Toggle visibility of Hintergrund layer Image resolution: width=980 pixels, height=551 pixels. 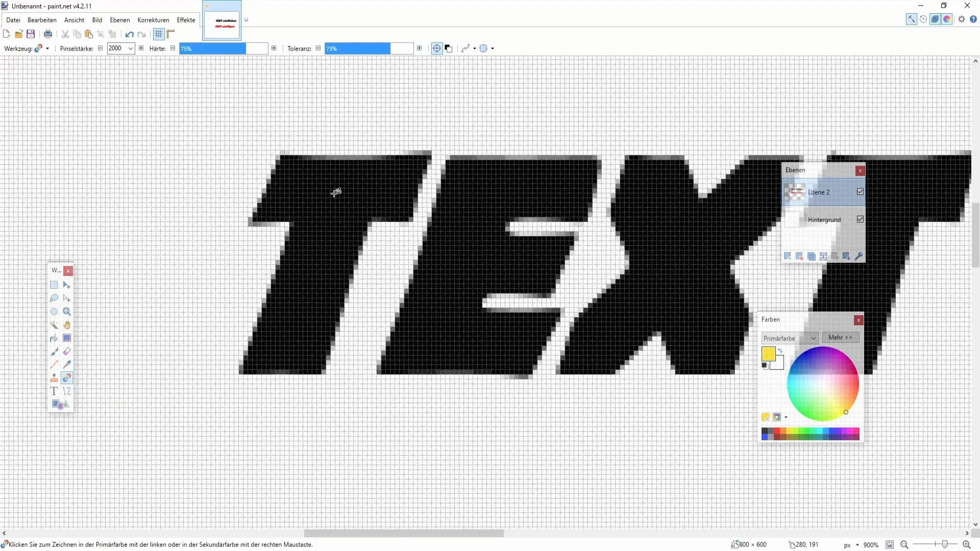pos(860,219)
